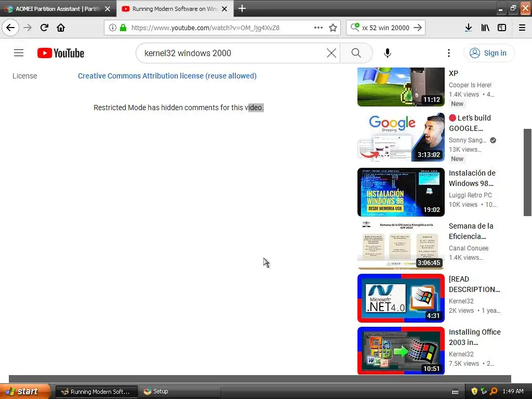
Task: Bookmark this page with the star
Action: tap(333, 28)
